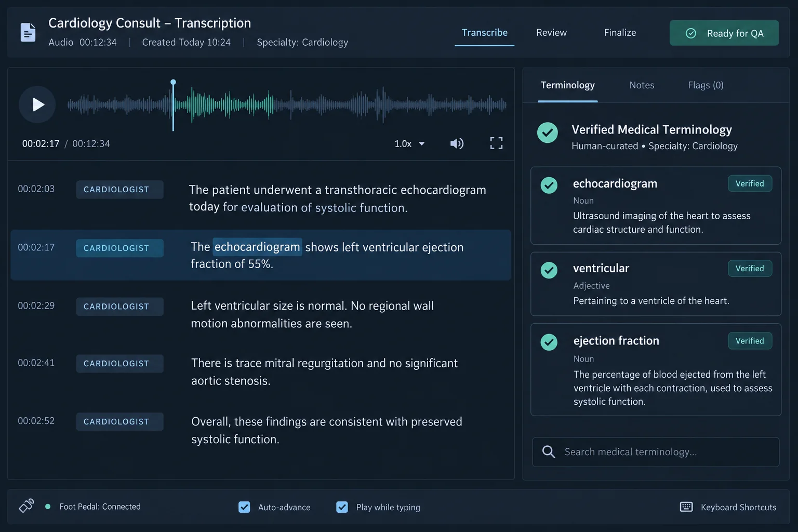Switch to the Review tab
798x532 pixels.
click(x=551, y=33)
